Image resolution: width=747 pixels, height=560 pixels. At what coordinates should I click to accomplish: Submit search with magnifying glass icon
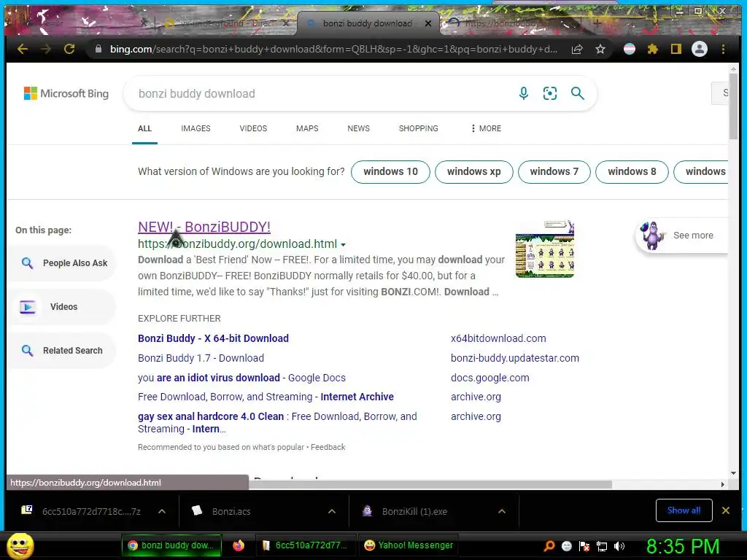[x=578, y=93]
